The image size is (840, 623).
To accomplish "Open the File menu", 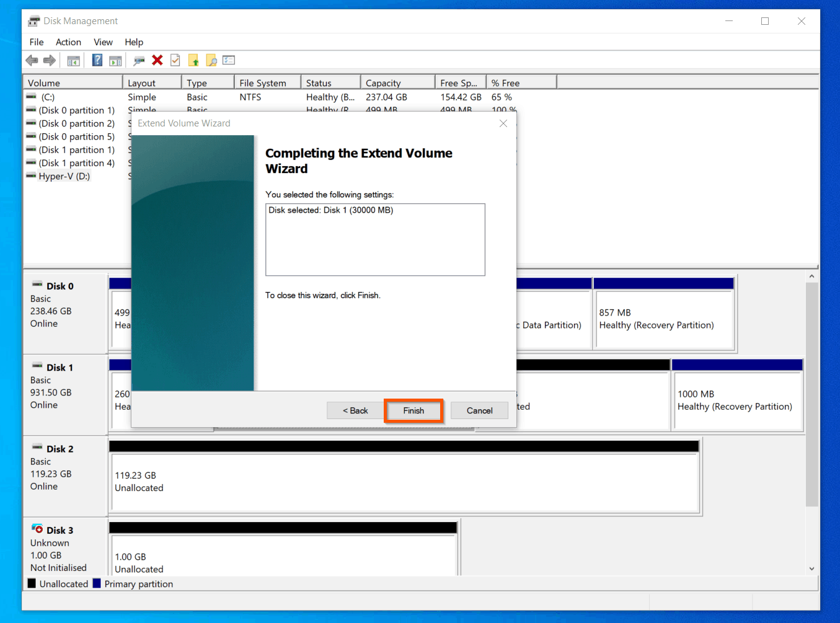I will click(36, 42).
